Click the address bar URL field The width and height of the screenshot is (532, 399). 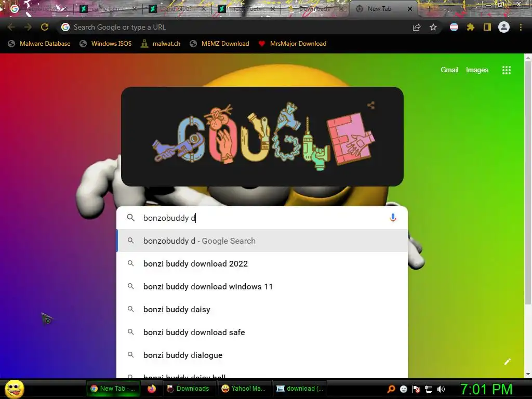pos(234,27)
